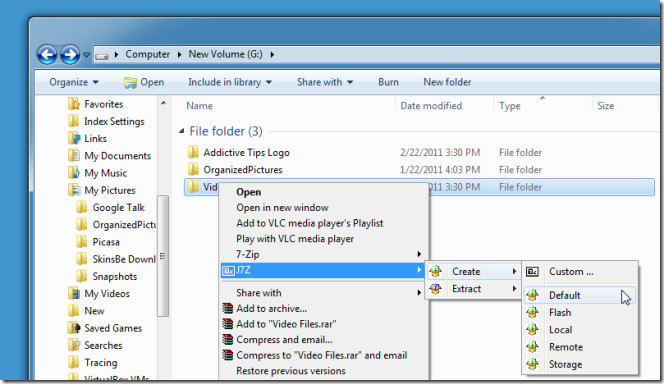Open Google Talk folder in navigation pane
This screenshot has width=664, height=384.
[x=111, y=207]
